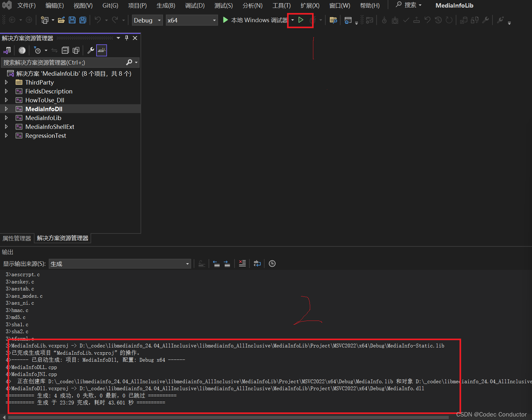Screen dimensions: 532x420
Task: Expand the MediaInfoShellExt project
Action: [x=6, y=127]
